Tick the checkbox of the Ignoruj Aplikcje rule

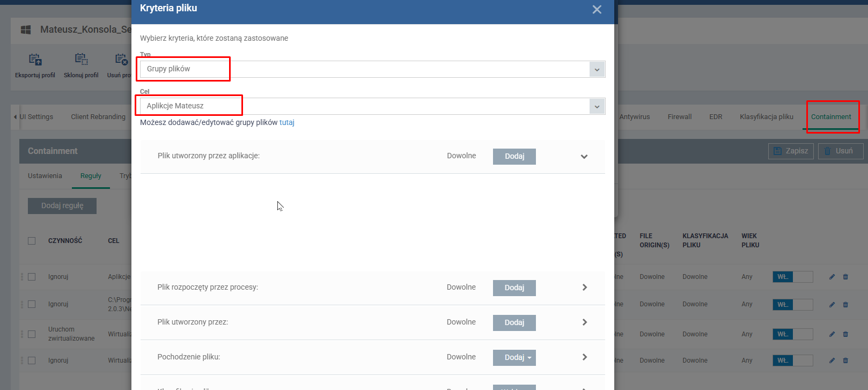pos(32,277)
